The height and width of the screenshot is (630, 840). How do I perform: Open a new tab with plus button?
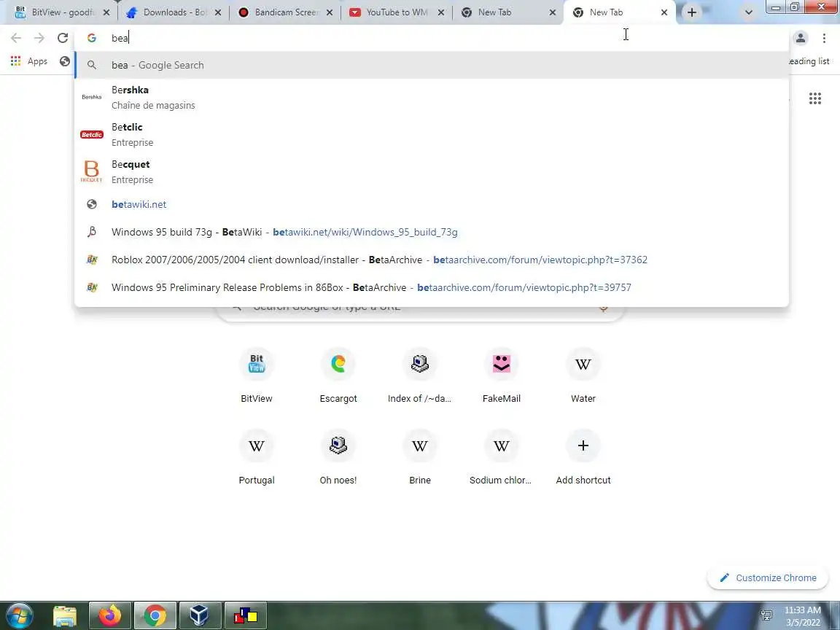(691, 12)
